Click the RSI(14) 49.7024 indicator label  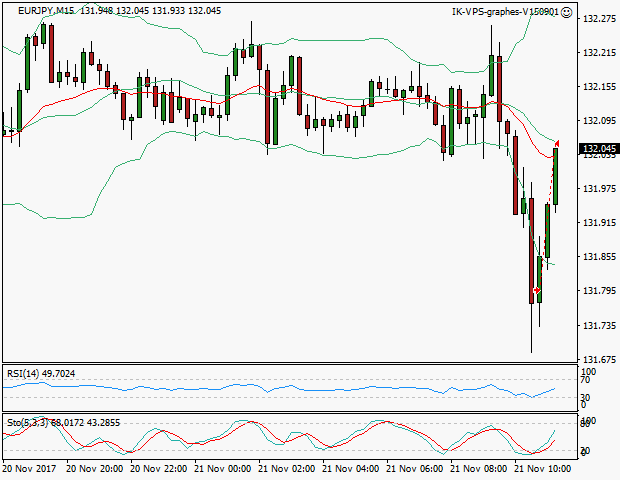tap(41, 374)
